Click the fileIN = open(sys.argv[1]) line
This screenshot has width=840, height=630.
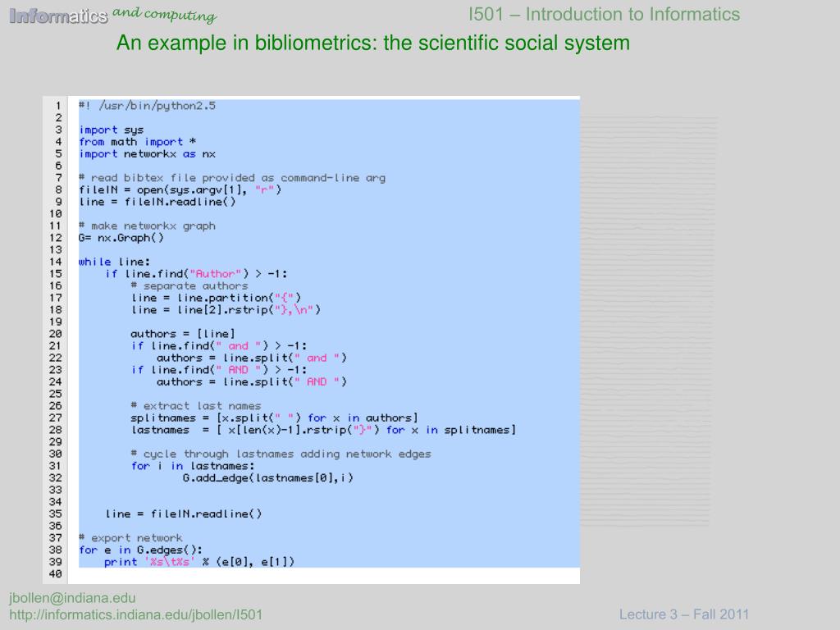coord(180,189)
